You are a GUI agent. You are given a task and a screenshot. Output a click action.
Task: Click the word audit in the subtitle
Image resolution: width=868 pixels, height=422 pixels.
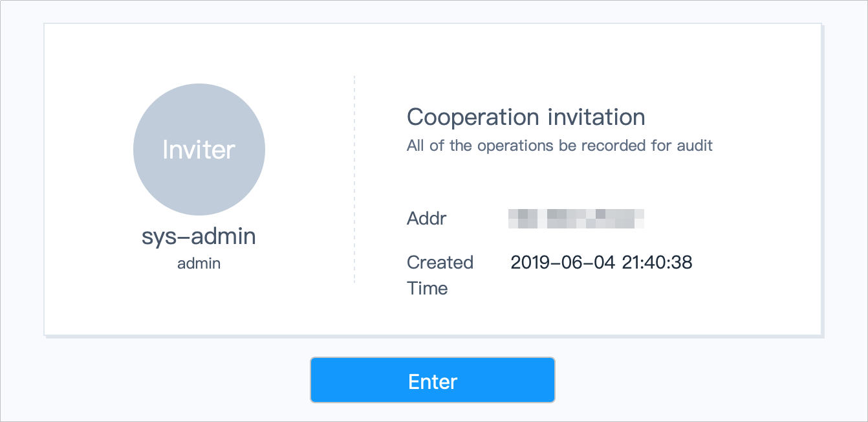pos(695,146)
